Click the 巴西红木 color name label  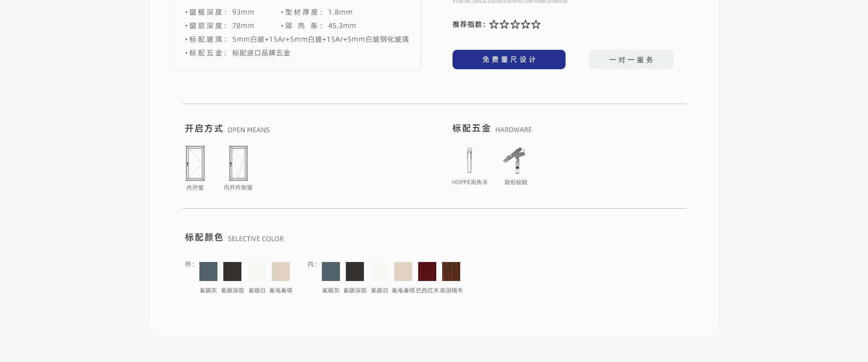click(x=427, y=291)
